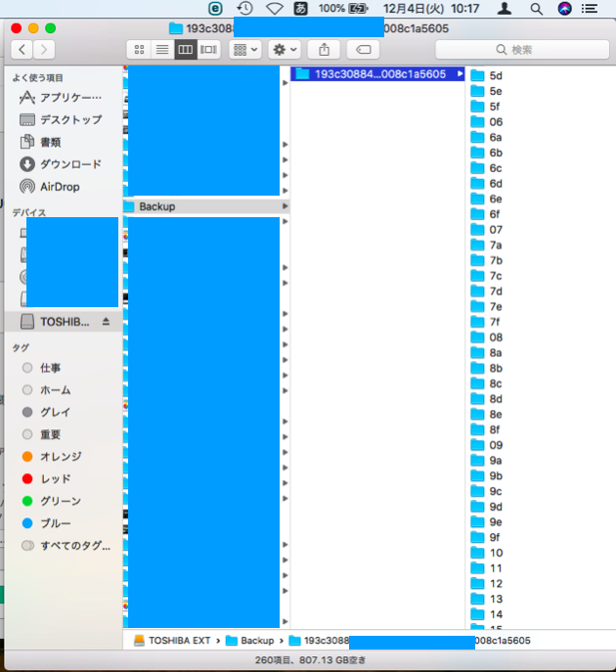Switch Finder to icon view
Viewport: 616px width, 672px height.
(x=139, y=50)
